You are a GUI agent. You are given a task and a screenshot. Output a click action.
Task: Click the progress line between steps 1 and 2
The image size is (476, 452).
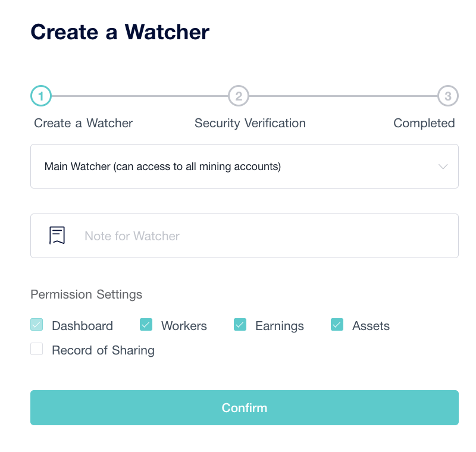pos(140,96)
